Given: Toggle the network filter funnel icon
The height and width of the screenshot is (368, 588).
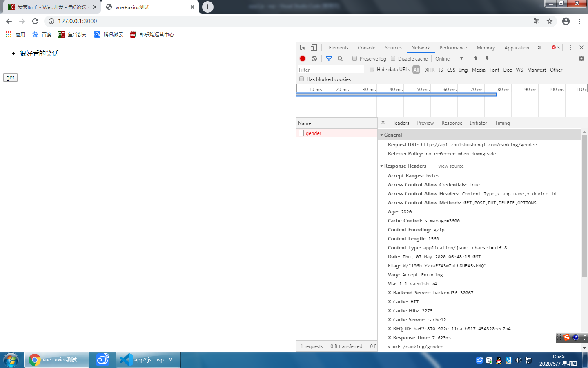Looking at the screenshot, I should point(329,58).
